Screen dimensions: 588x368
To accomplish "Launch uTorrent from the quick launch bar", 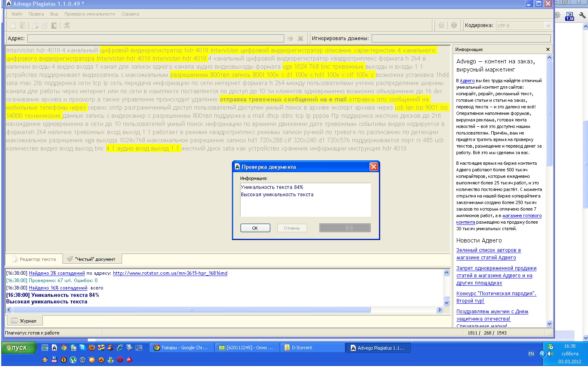I will pos(73,360).
